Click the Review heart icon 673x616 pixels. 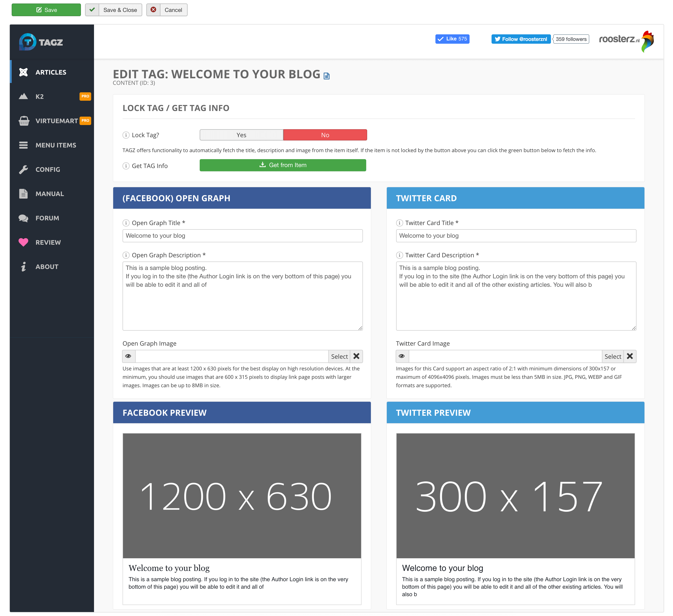(23, 242)
